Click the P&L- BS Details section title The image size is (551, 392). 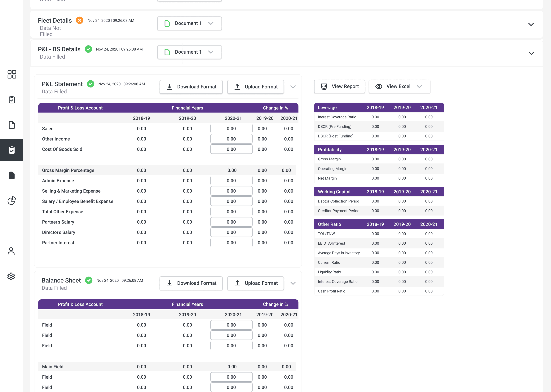[59, 49]
